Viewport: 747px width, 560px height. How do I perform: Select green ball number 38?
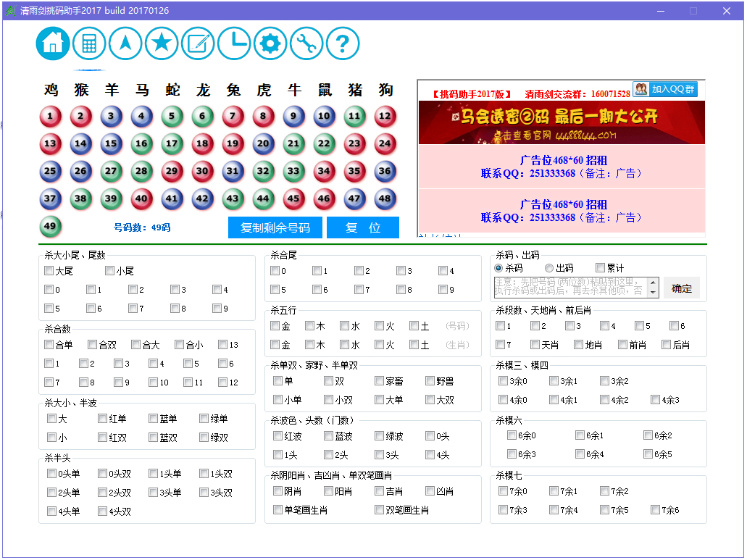[x=80, y=198]
